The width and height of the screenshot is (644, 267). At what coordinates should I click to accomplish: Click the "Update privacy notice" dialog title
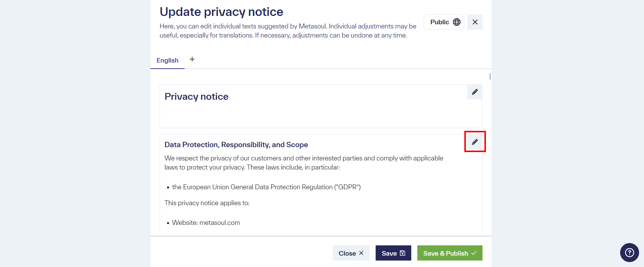coord(221,12)
